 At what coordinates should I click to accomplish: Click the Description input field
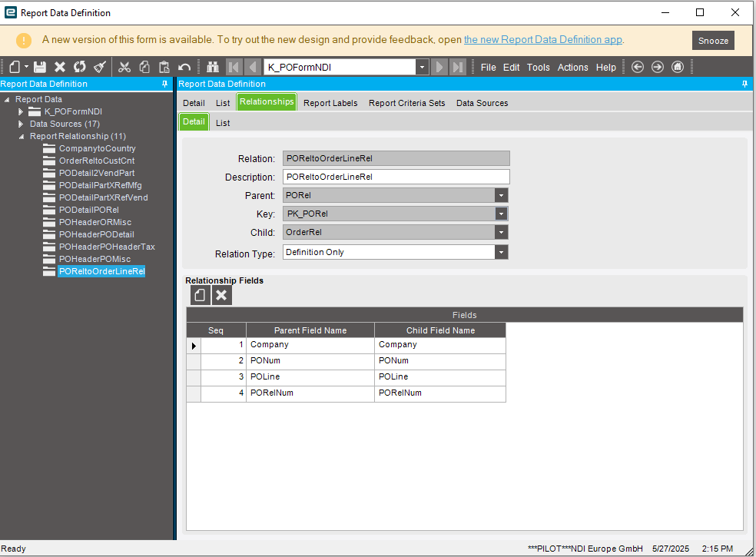pos(396,177)
